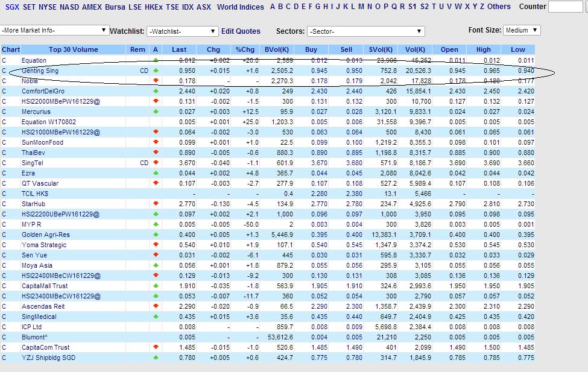Sort table by %Chg column header
This screenshot has width=588, height=372.
click(245, 49)
